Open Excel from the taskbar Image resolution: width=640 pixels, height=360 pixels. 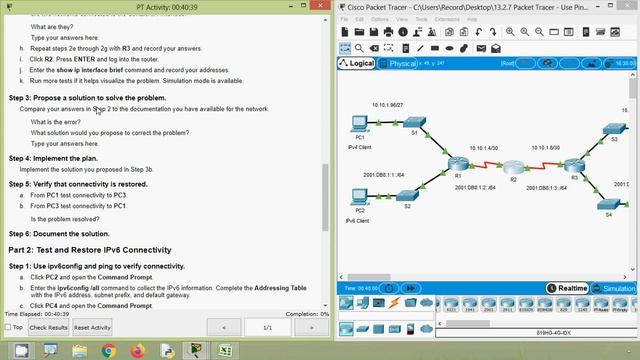(x=225, y=351)
